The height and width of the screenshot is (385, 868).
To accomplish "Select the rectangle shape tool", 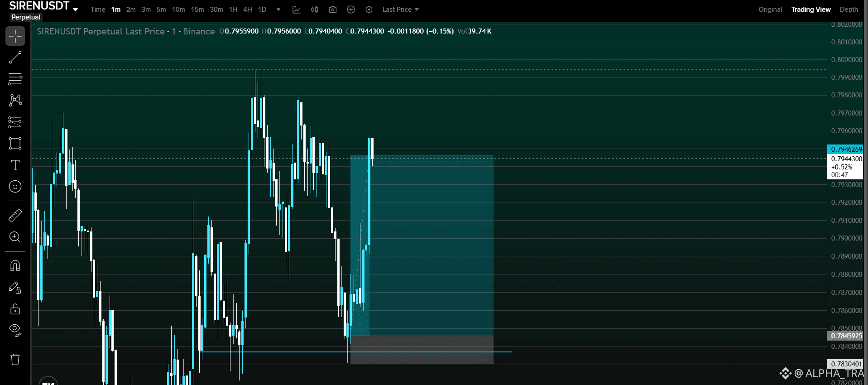I will tap(15, 144).
